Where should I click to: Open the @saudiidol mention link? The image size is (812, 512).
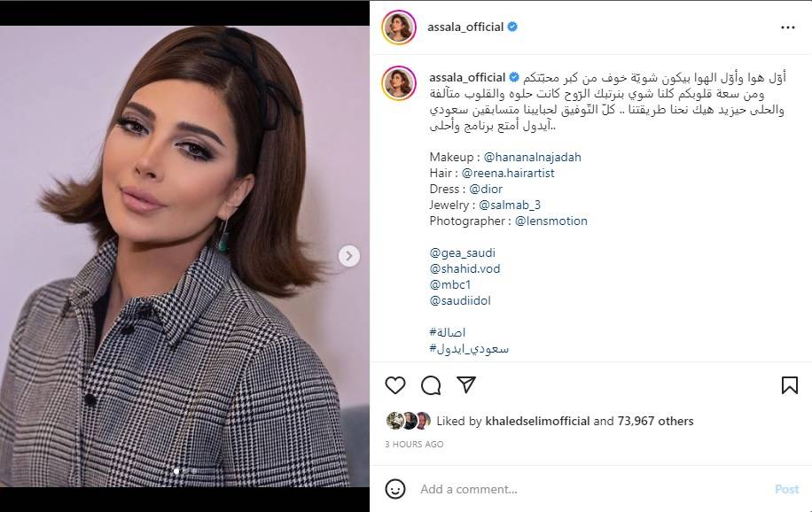pyautogui.click(x=460, y=301)
